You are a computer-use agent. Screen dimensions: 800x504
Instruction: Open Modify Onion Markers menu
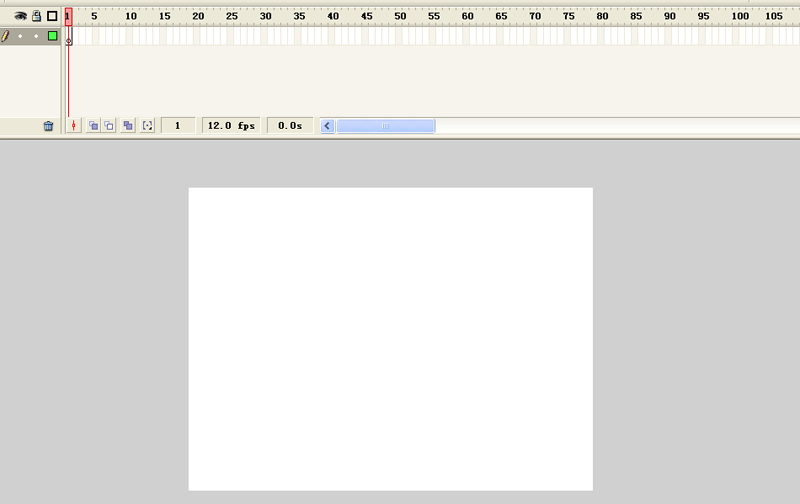147,125
